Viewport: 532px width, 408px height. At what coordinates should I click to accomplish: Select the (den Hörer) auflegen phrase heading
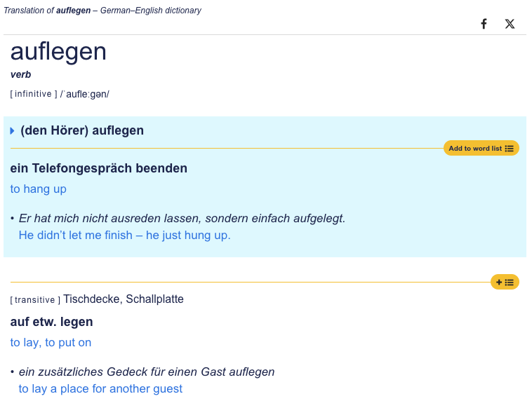click(x=82, y=130)
